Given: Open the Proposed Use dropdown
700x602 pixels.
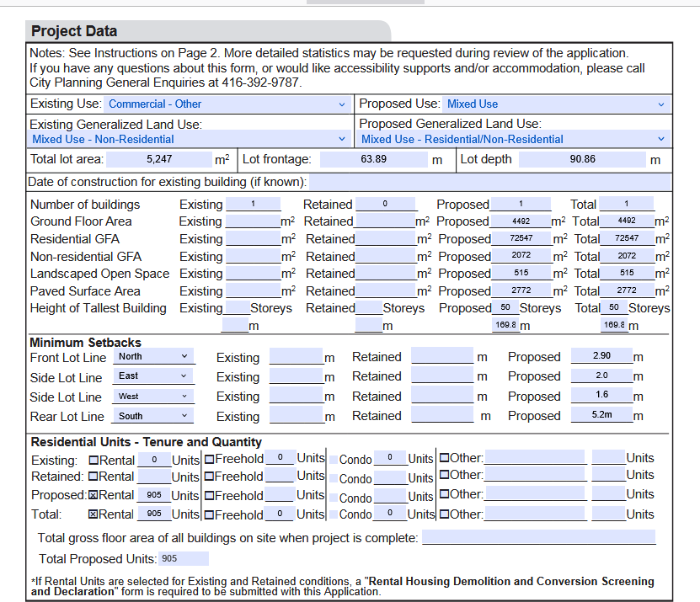Looking at the screenshot, I should (556, 104).
